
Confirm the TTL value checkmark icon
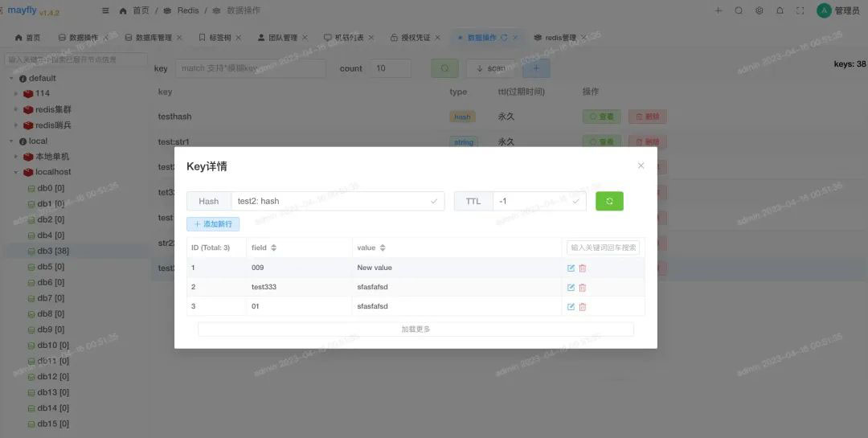click(575, 201)
